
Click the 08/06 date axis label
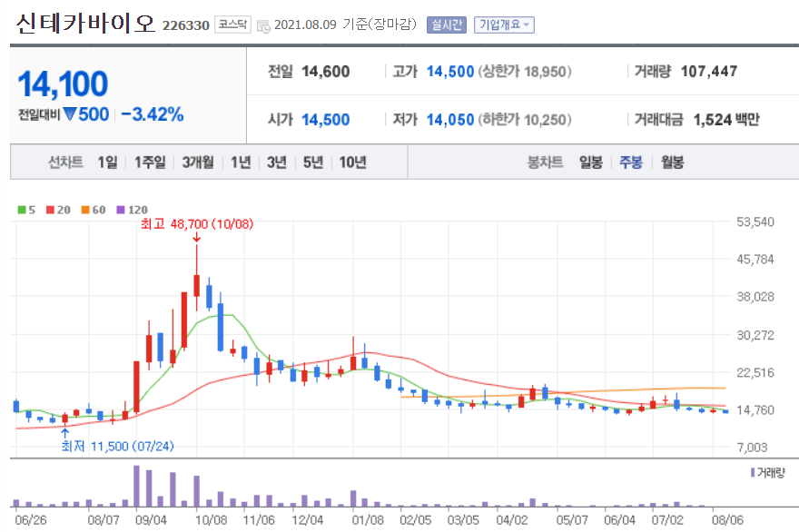coord(727,520)
